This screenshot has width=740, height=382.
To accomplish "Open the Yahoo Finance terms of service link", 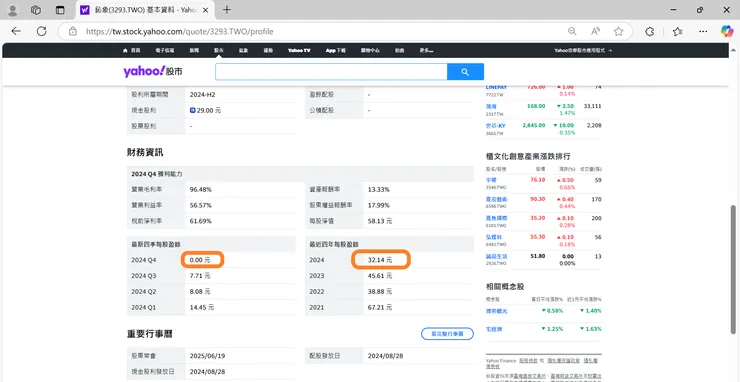I will click(x=527, y=361).
